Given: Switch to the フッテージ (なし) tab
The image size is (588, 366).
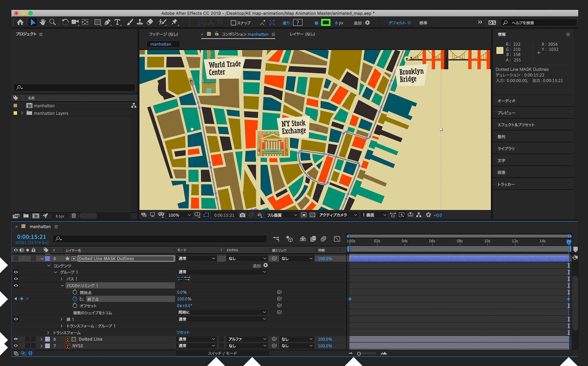Looking at the screenshot, I should 163,34.
